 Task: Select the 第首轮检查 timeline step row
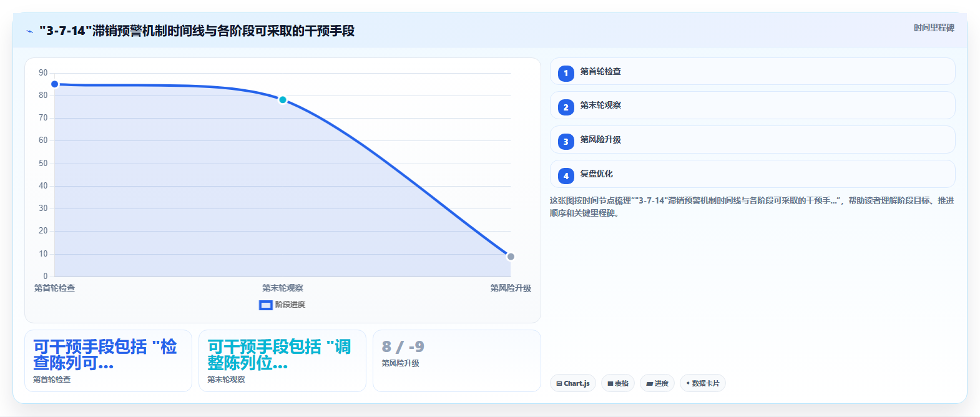pos(752,71)
